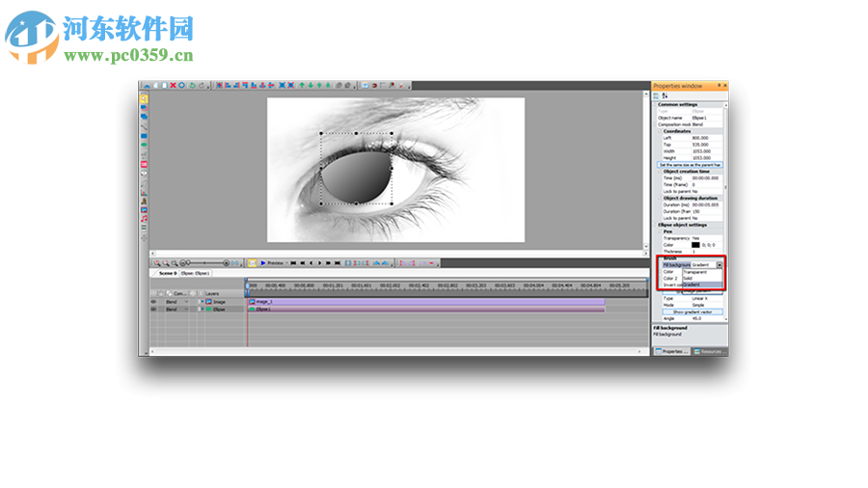Collapse the Common settings section
This screenshot has width=868, height=488.
click(x=654, y=104)
